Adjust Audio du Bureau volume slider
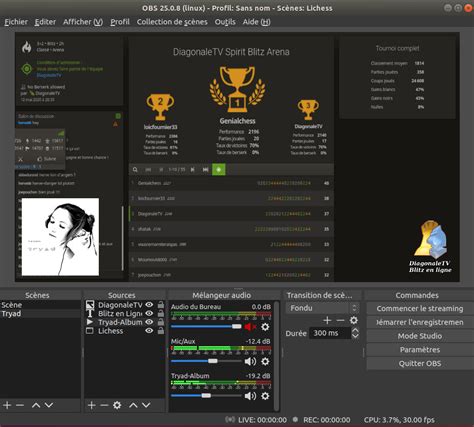The width and height of the screenshot is (474, 427). (x=206, y=326)
